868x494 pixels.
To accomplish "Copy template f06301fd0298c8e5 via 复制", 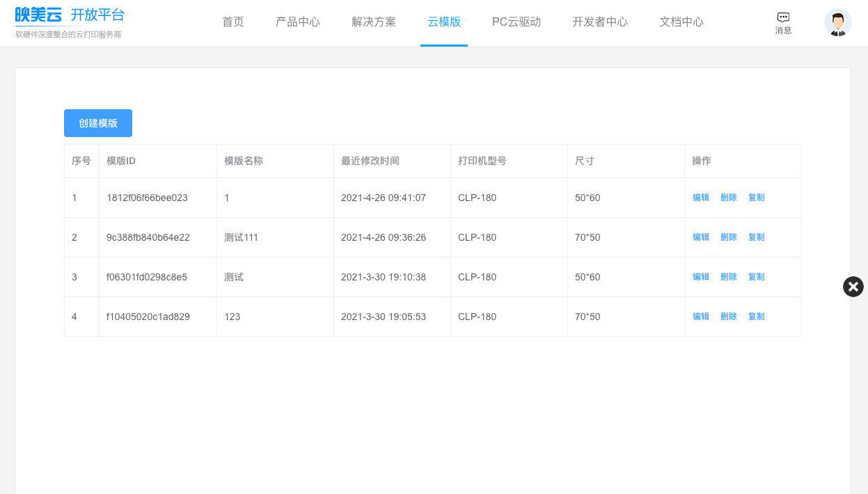I will click(x=756, y=277).
